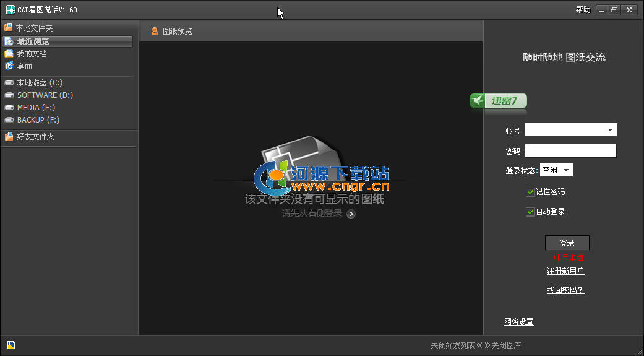Click the 桌面 desktop icon
This screenshot has height=356, width=644.
pos(9,66)
